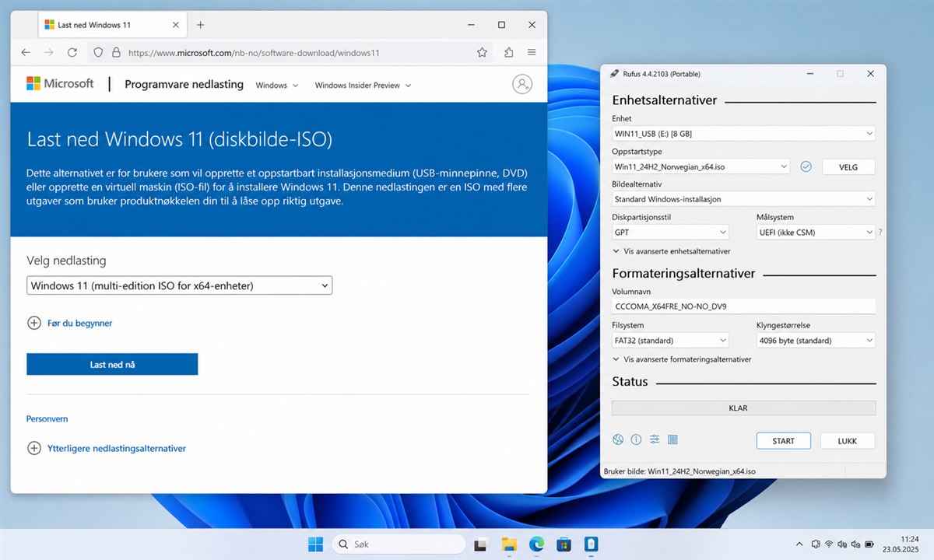Image resolution: width=934 pixels, height=560 pixels.
Task: Click the taskbar Søk search box
Action: click(399, 544)
